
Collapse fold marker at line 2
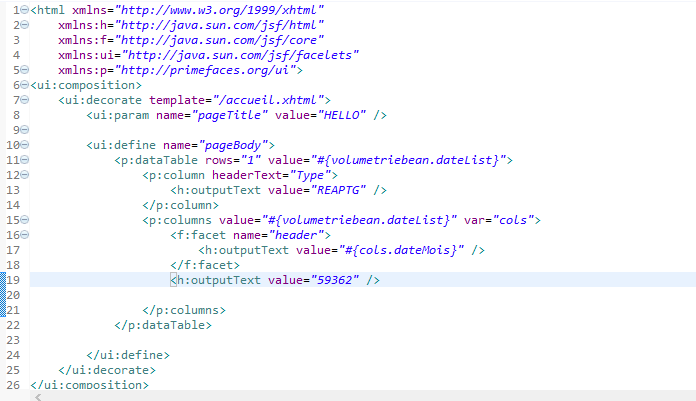pos(25,25)
